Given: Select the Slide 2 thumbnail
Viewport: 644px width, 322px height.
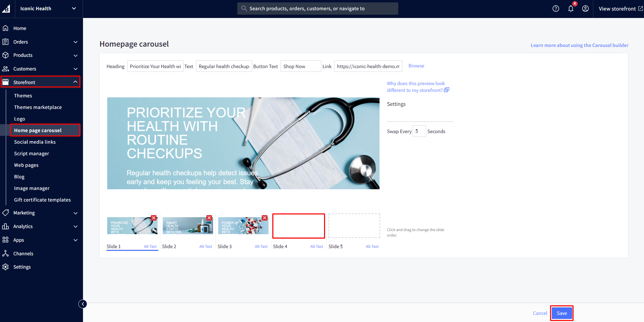Looking at the screenshot, I should click(188, 226).
